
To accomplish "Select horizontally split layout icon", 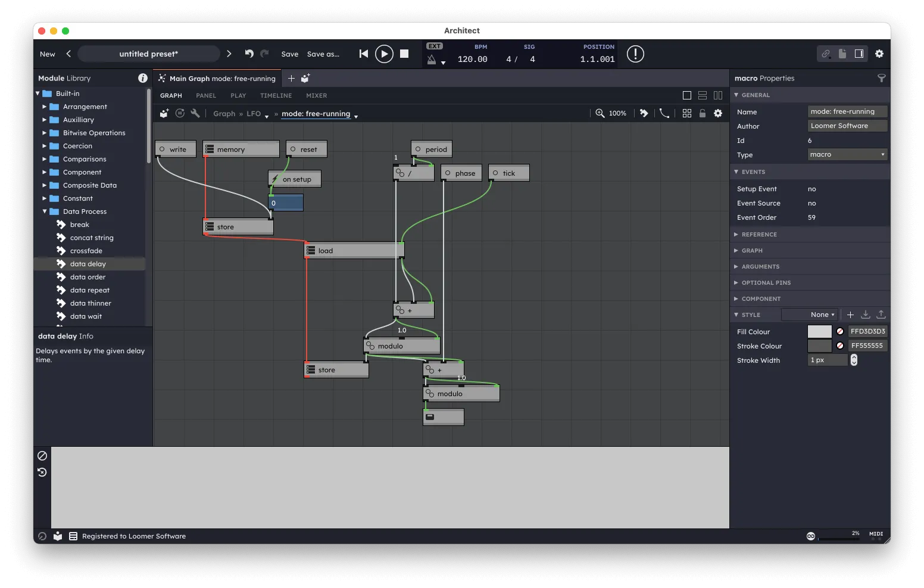I will (703, 95).
